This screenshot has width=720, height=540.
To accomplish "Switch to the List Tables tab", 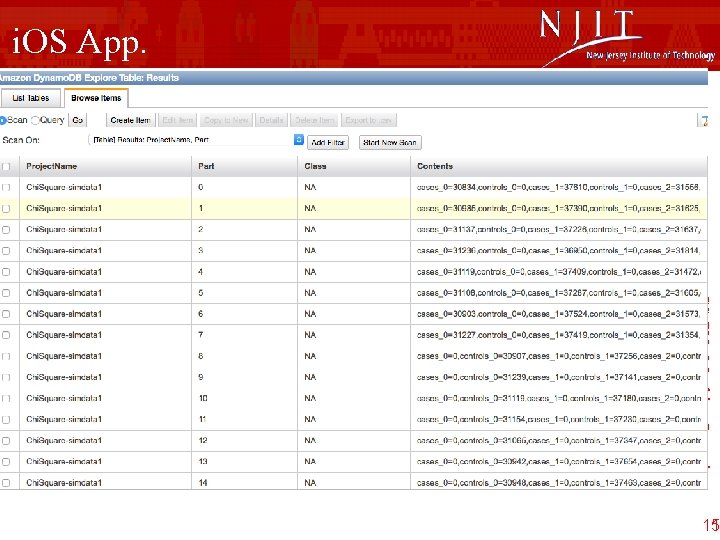I will 31,98.
